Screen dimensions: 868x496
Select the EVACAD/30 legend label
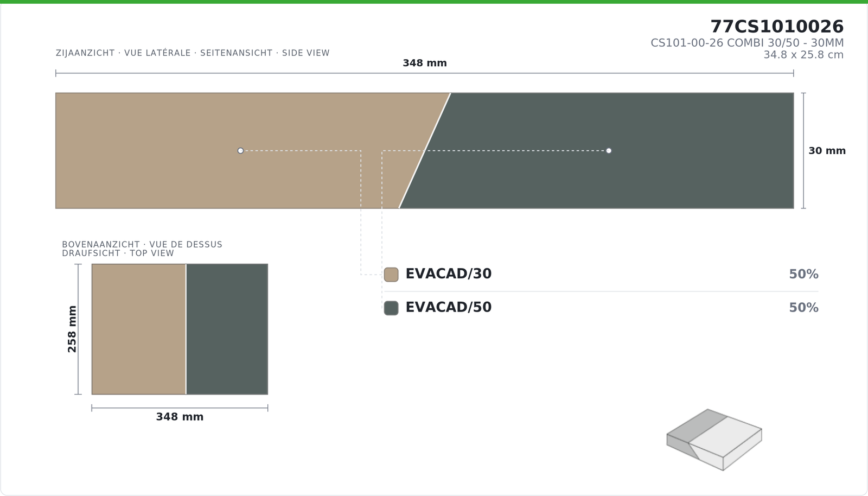[x=449, y=274]
